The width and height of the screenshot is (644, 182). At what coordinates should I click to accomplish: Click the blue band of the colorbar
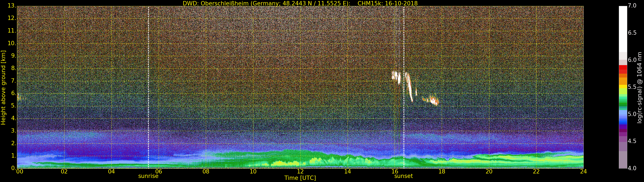[623, 117]
